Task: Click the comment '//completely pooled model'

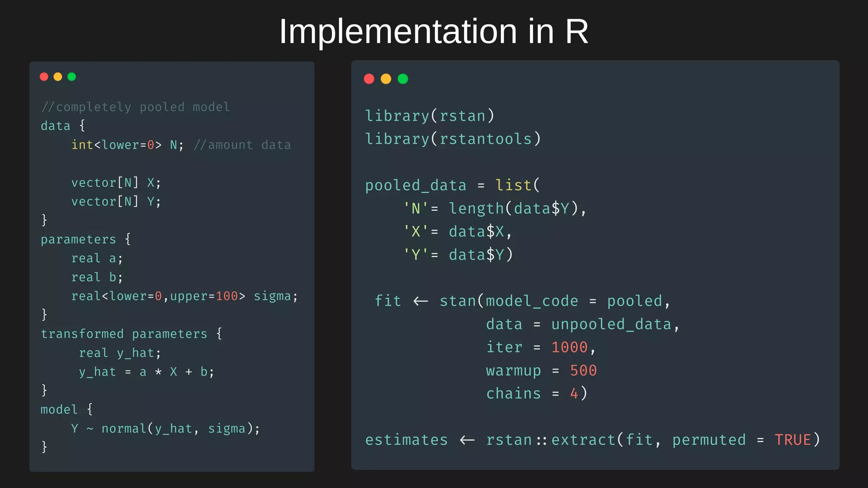Action: 136,107
